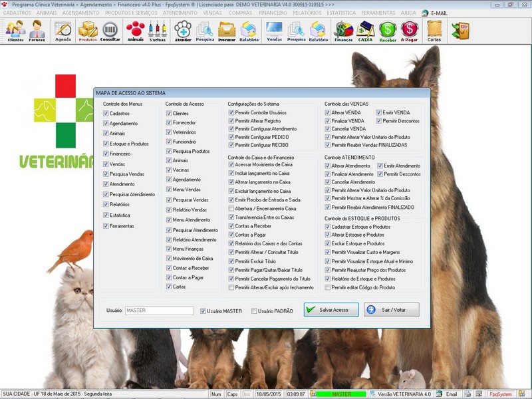
Task: Open the Finanças toolbar icon
Action: click(343, 31)
